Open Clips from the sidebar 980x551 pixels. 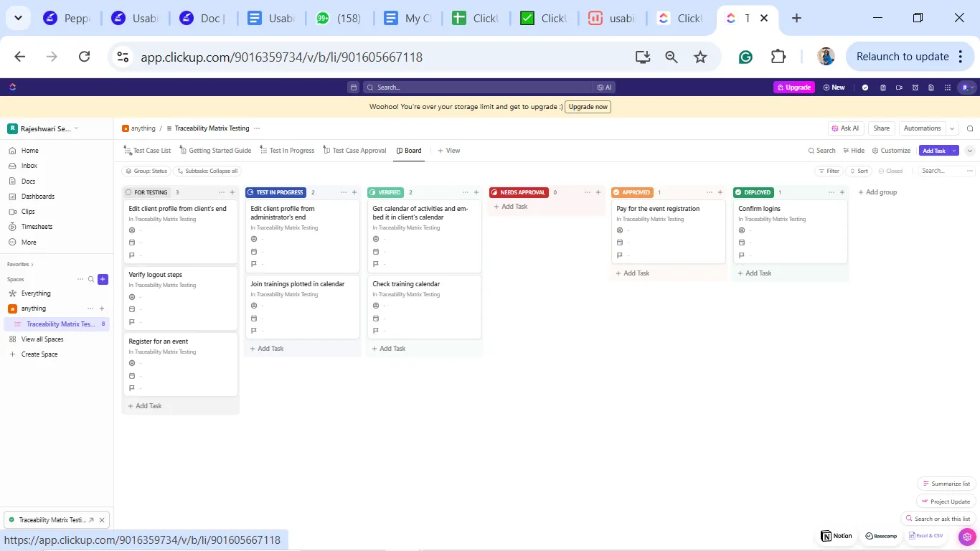pos(28,212)
